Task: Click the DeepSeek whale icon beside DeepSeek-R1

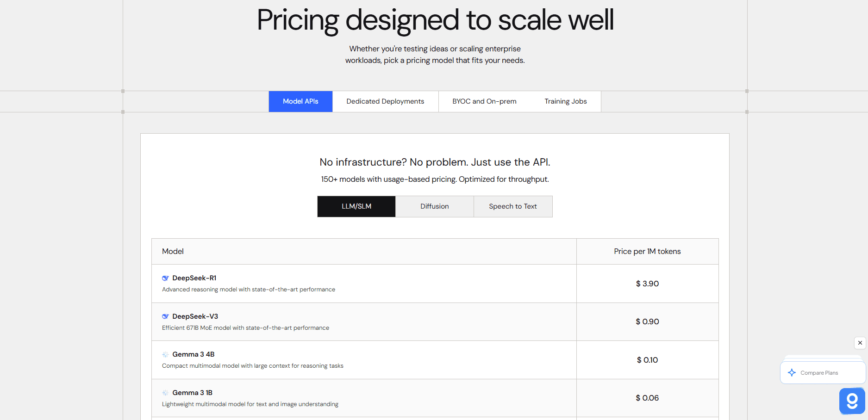Action: click(x=165, y=278)
